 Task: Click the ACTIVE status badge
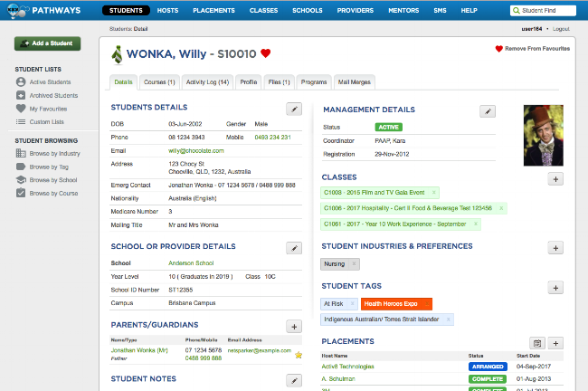(388, 128)
